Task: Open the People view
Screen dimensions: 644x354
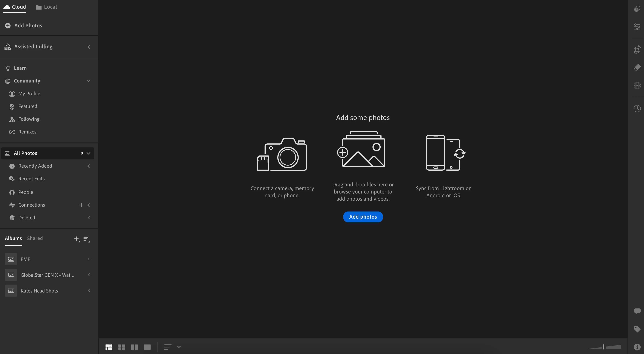Action: pyautogui.click(x=26, y=192)
